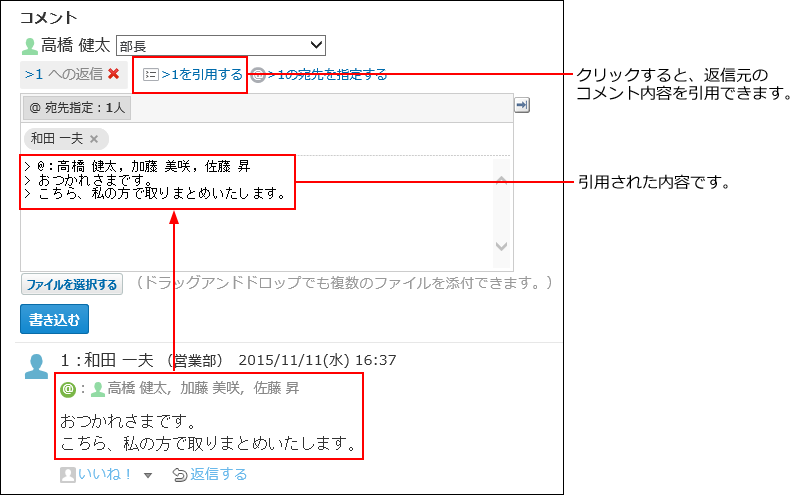Open the dropdown arrow next to いいね！
Screen dimensions: 800x495
tap(148, 476)
